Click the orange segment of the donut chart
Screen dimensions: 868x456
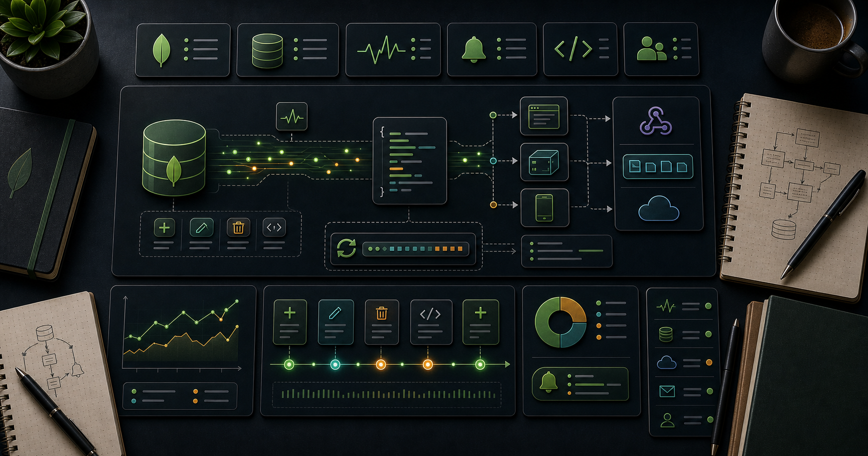[574, 309]
